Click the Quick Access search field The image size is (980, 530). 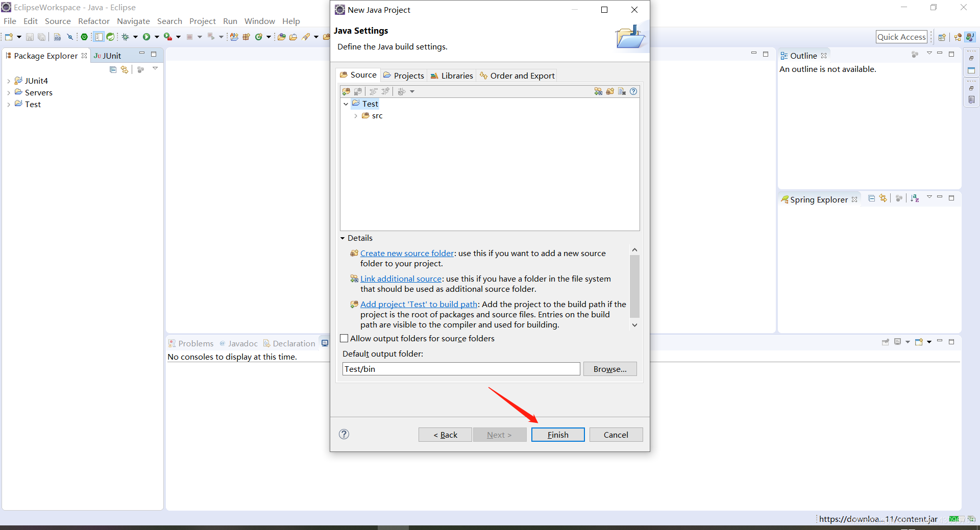pos(901,37)
